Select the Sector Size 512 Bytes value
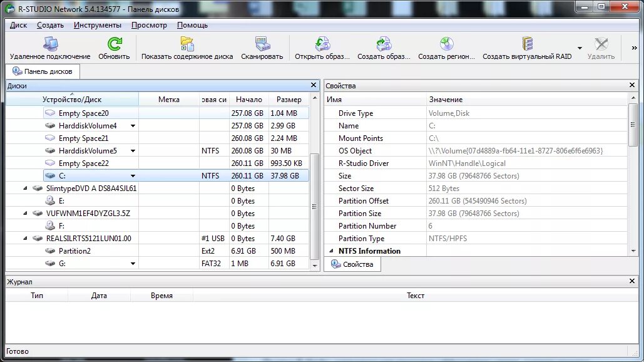This screenshot has height=362, width=644. (444, 188)
